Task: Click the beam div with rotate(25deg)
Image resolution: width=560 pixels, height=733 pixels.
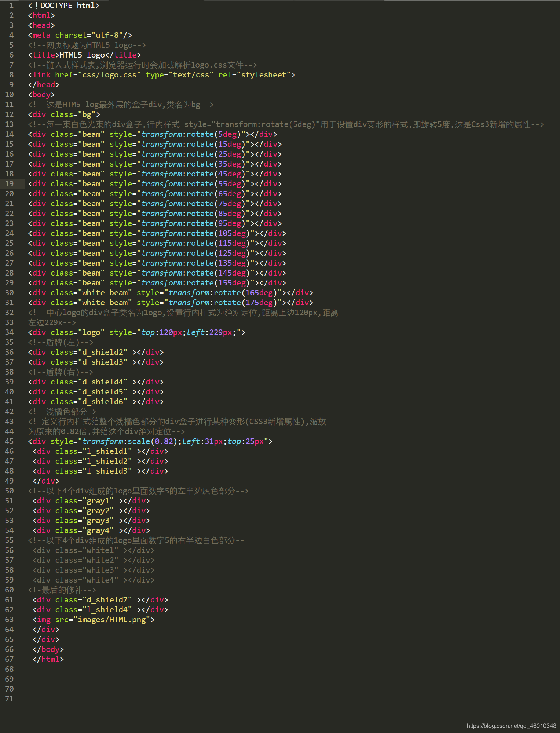Action: [155, 154]
